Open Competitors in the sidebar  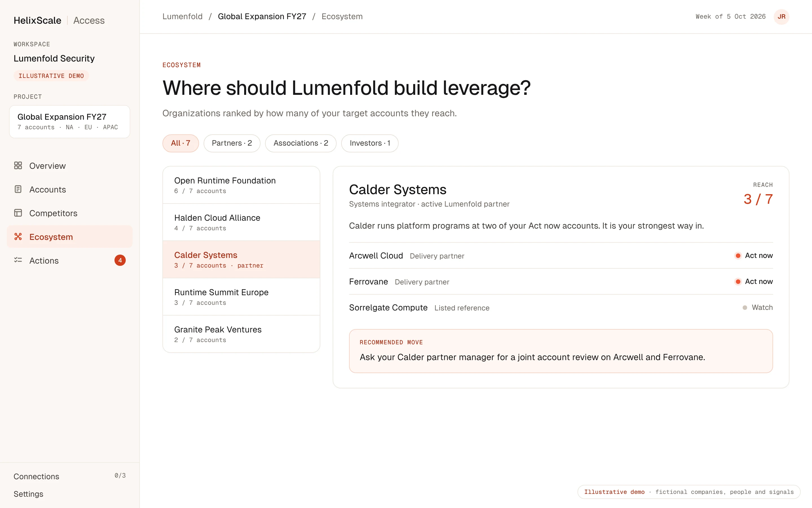click(69, 213)
